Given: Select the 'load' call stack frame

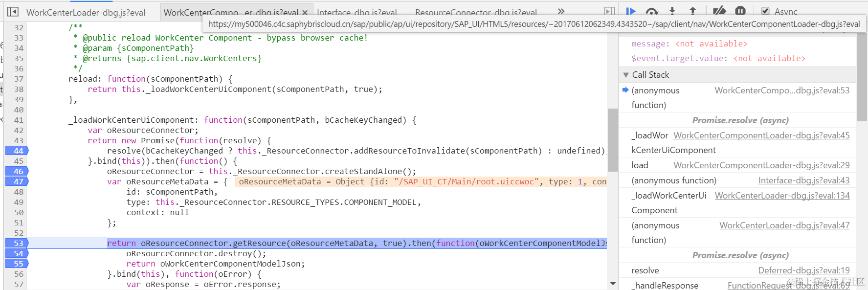Looking at the screenshot, I should (x=738, y=165).
